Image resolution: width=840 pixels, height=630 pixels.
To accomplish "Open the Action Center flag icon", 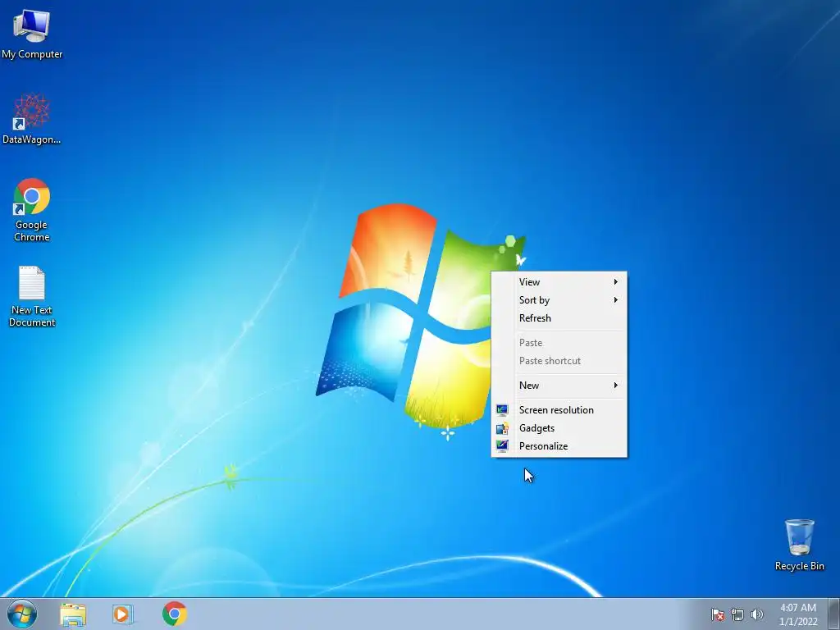I will [717, 614].
